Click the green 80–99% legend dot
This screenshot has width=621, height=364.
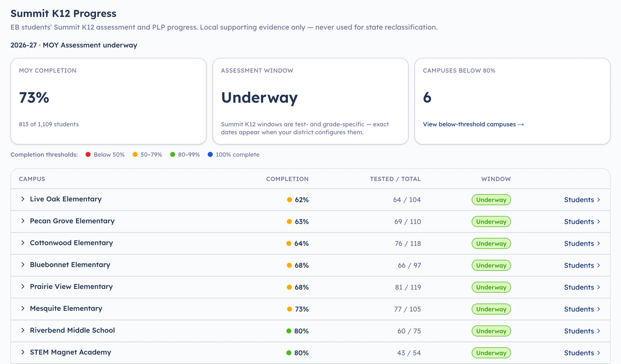tap(173, 154)
